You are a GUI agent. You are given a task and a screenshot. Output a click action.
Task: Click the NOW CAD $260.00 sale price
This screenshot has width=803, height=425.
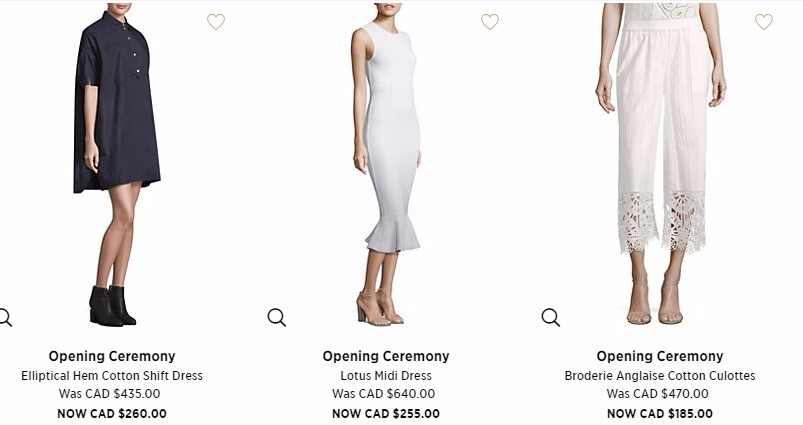click(x=112, y=413)
